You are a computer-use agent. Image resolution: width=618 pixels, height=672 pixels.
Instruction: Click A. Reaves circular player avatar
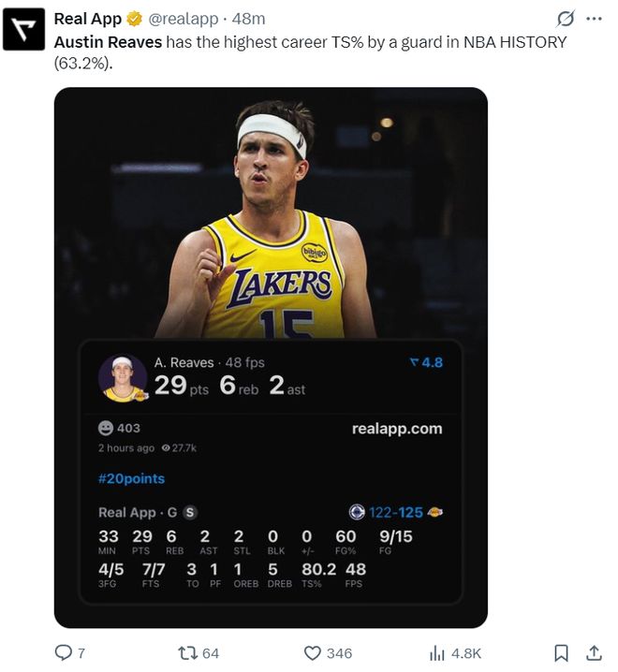tap(123, 378)
